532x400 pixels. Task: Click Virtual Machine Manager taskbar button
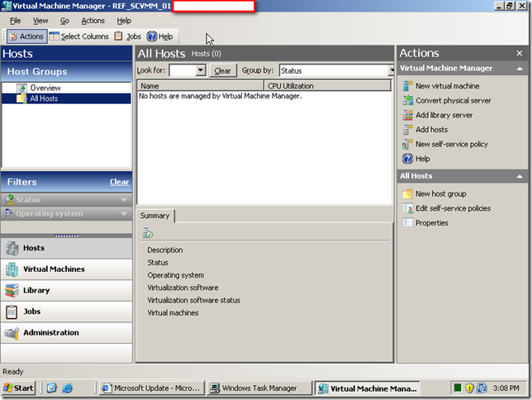367,388
